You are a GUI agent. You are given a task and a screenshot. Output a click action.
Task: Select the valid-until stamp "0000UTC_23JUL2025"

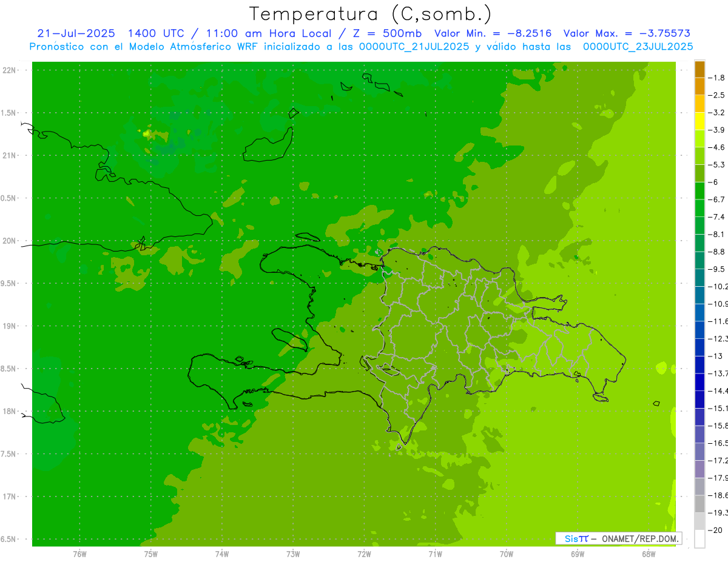point(638,47)
